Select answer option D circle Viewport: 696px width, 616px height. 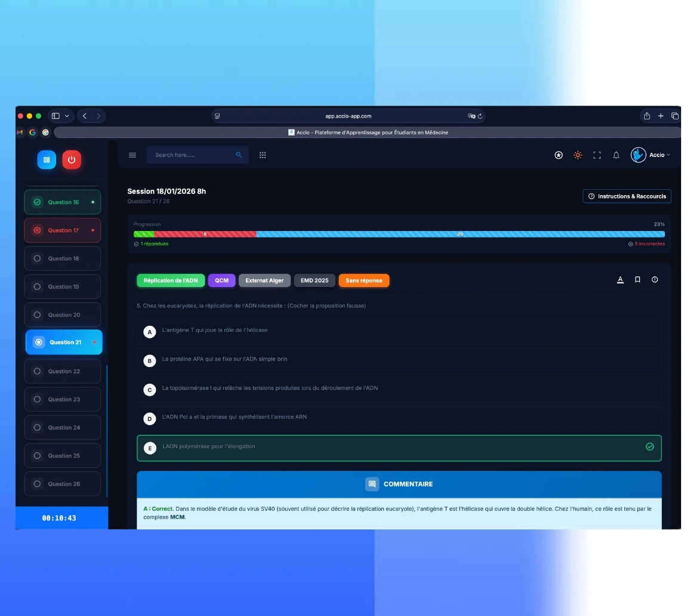tap(150, 419)
